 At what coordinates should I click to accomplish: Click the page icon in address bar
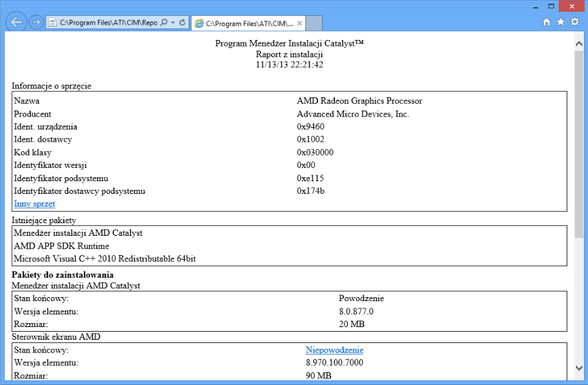(x=53, y=23)
